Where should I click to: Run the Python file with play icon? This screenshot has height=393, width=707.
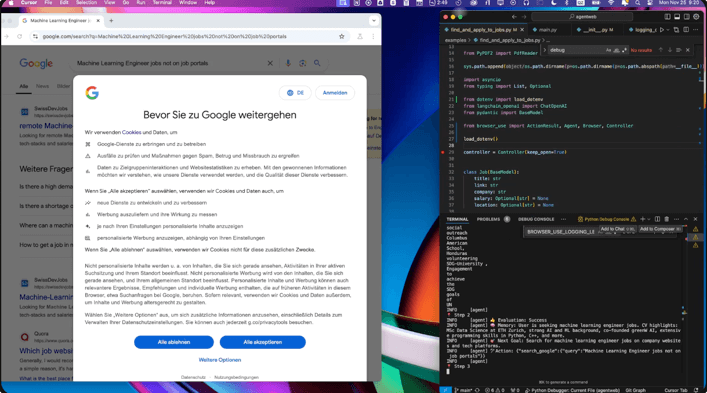click(x=661, y=30)
